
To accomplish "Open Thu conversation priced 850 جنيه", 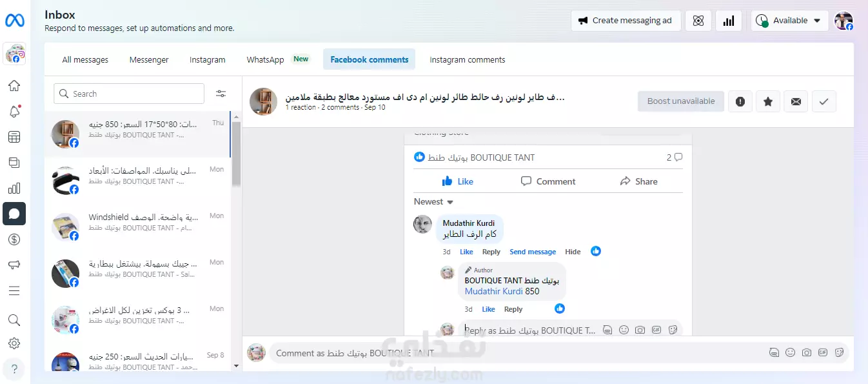I will pyautogui.click(x=137, y=134).
